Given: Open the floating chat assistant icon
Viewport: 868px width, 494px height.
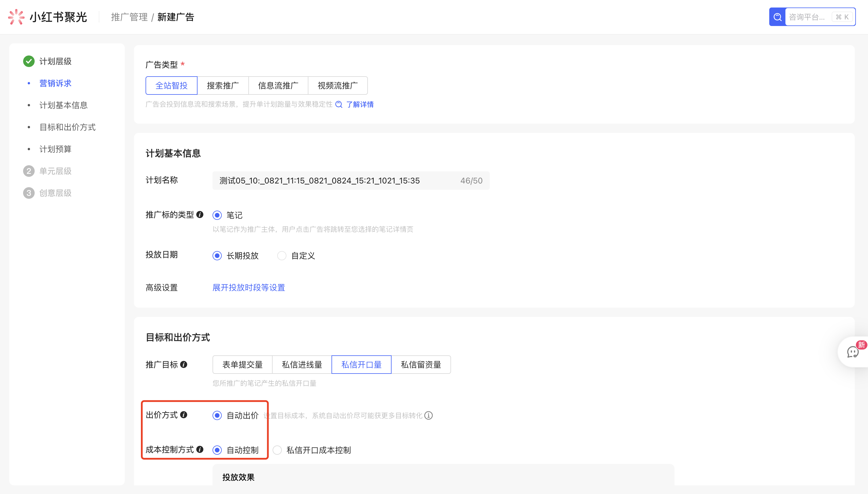Looking at the screenshot, I should pos(852,352).
